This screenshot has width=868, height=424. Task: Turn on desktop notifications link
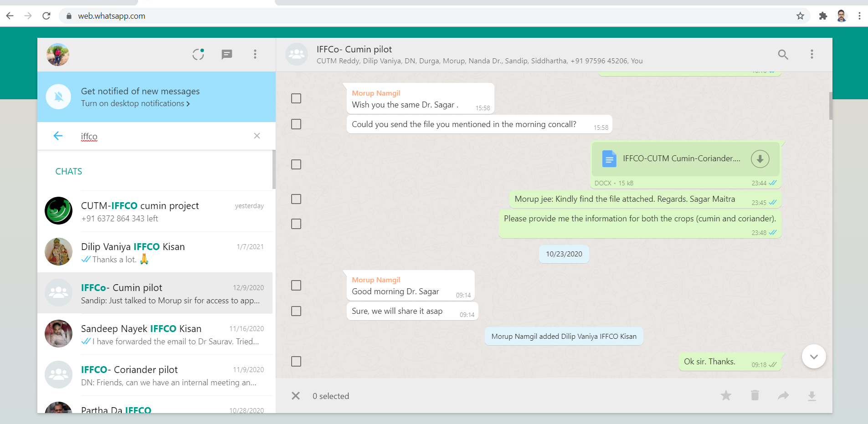(x=135, y=104)
